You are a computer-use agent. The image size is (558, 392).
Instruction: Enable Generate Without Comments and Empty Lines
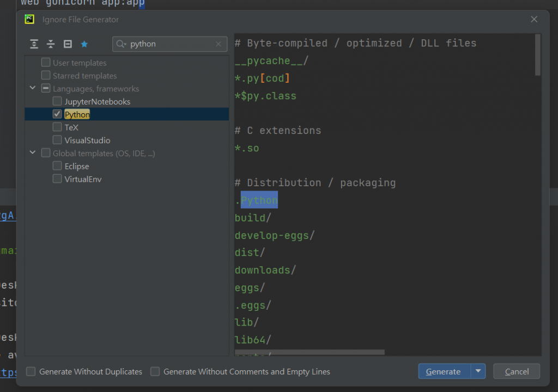tap(155, 372)
